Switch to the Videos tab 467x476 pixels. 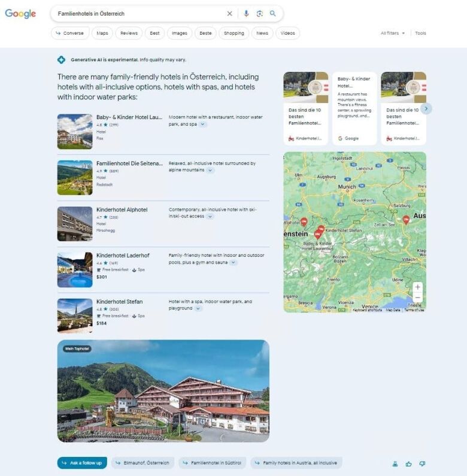tap(287, 33)
